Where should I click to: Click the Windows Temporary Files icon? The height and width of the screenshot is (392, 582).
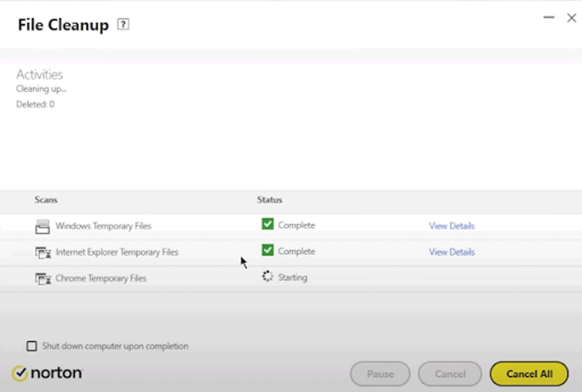click(x=43, y=227)
